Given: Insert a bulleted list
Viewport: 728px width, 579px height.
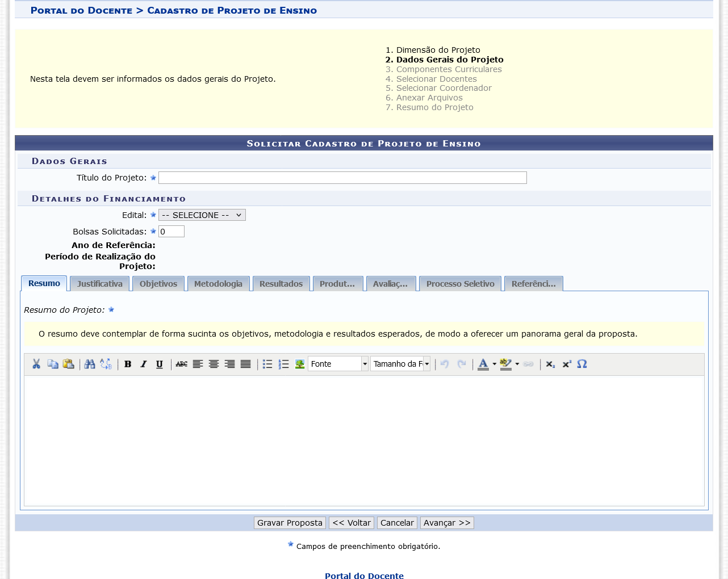Looking at the screenshot, I should coord(267,364).
